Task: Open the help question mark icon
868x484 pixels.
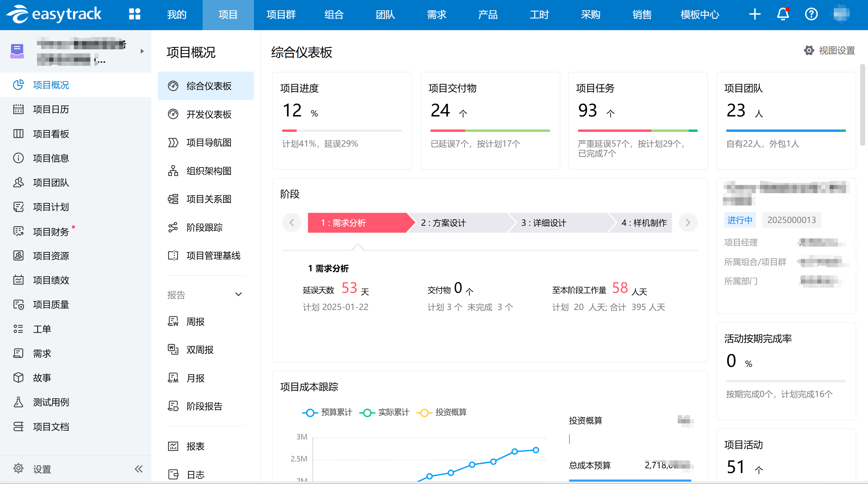Action: click(x=811, y=14)
